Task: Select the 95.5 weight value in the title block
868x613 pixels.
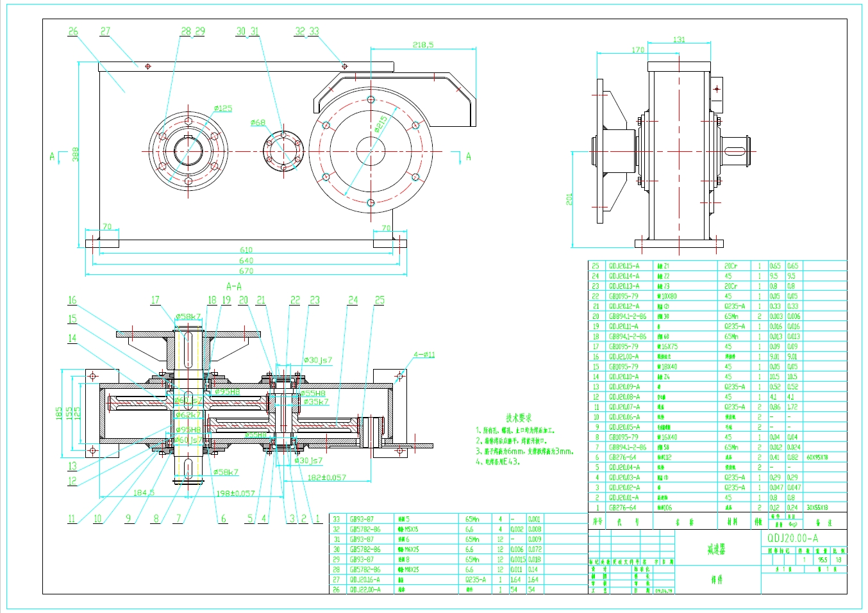Action: pos(822,559)
